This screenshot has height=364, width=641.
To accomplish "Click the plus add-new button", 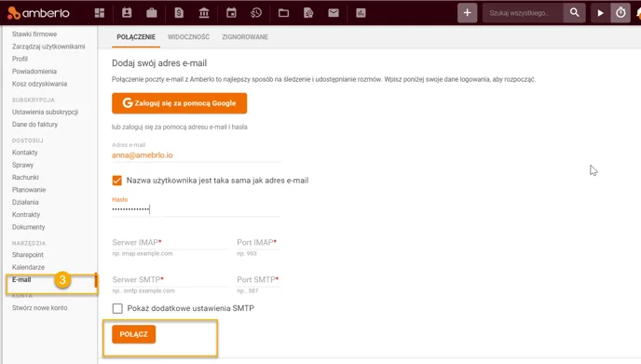I will 468,13.
